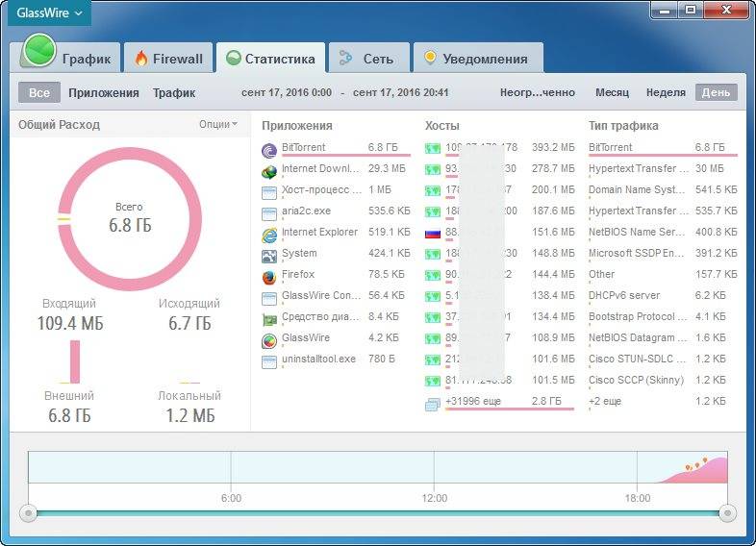Click host icon next to 187.6 МБ
The width and height of the screenshot is (756, 546).
433,212
